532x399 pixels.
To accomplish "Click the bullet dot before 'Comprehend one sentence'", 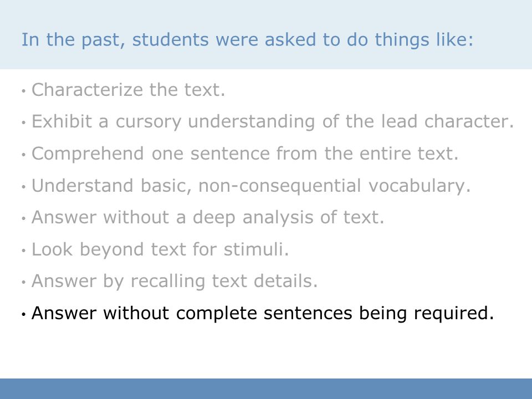I will coord(23,155).
